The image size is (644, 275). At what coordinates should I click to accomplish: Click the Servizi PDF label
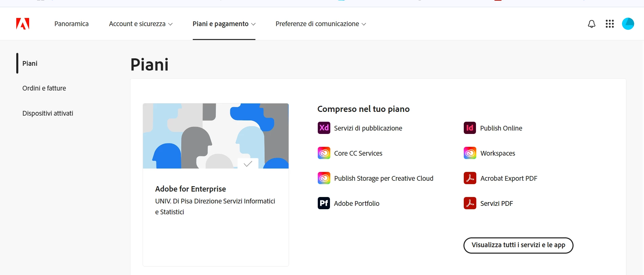[497, 203]
